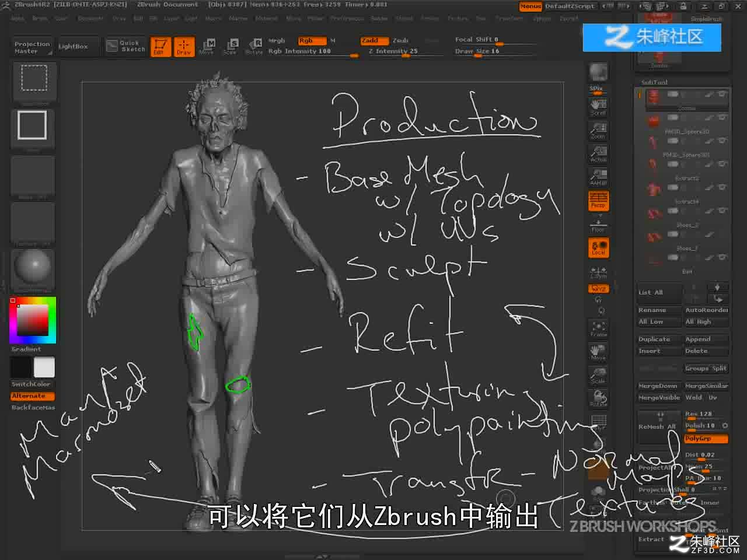
Task: Collapse the SubTool palette header
Action: [x=655, y=82]
